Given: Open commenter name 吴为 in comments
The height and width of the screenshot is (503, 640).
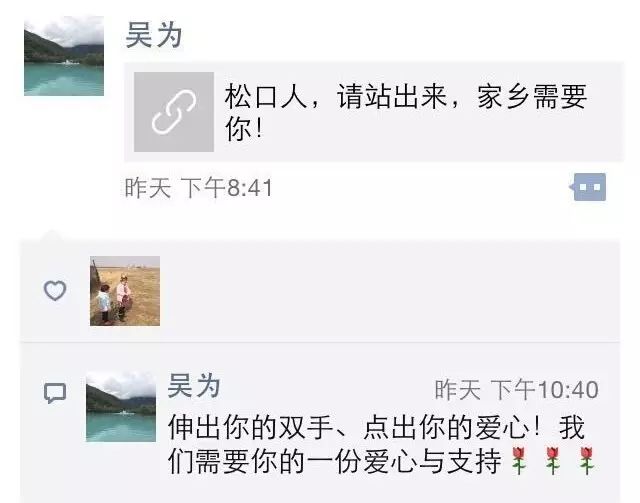Looking at the screenshot, I should (x=194, y=385).
